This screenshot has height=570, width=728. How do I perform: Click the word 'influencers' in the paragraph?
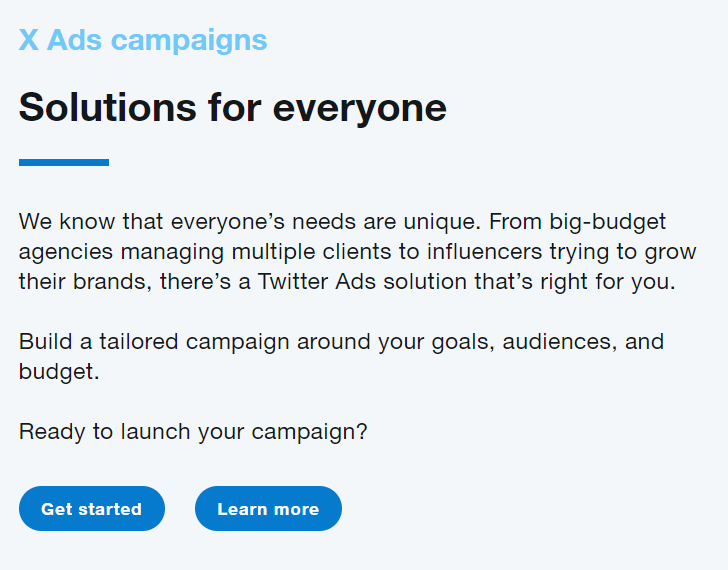point(484,252)
